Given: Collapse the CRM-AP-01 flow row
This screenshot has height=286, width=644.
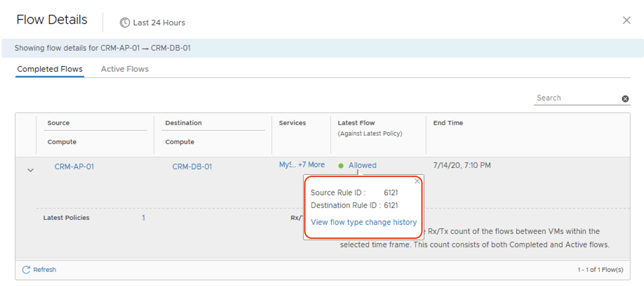Looking at the screenshot, I should coord(31,170).
